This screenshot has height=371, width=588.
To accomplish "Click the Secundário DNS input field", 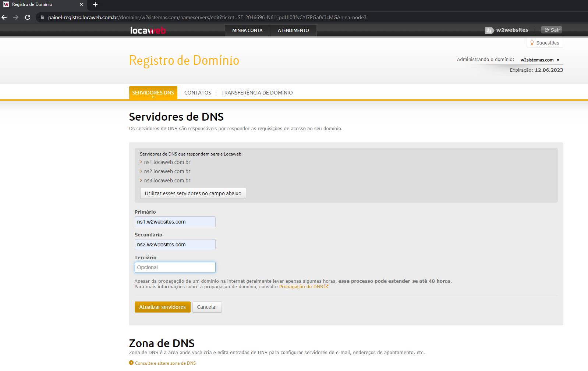I will tap(175, 245).
